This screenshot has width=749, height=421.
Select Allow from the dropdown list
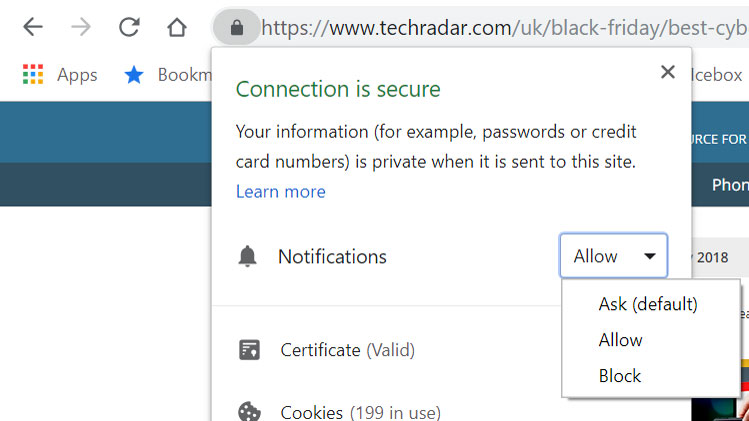tap(621, 340)
